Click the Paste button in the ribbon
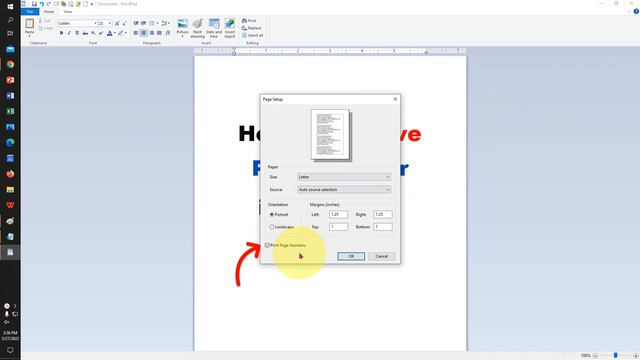 [29, 27]
